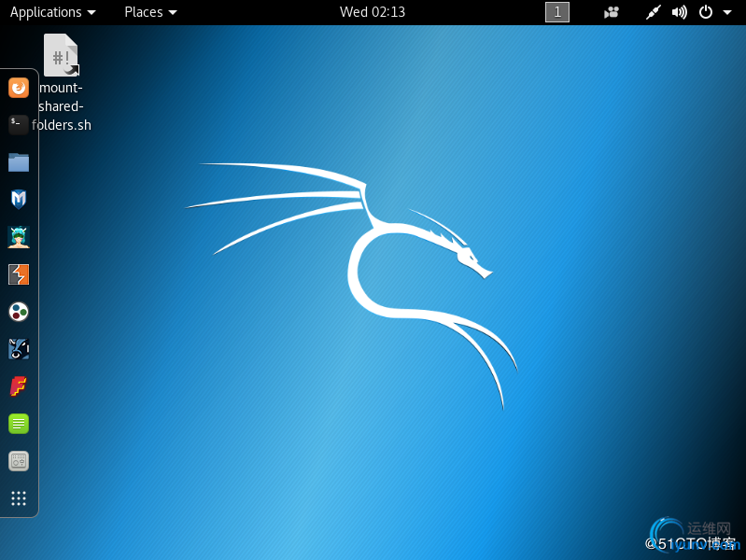746x560 pixels.
Task: Click the Wed 02:13 clock
Action: click(x=373, y=12)
